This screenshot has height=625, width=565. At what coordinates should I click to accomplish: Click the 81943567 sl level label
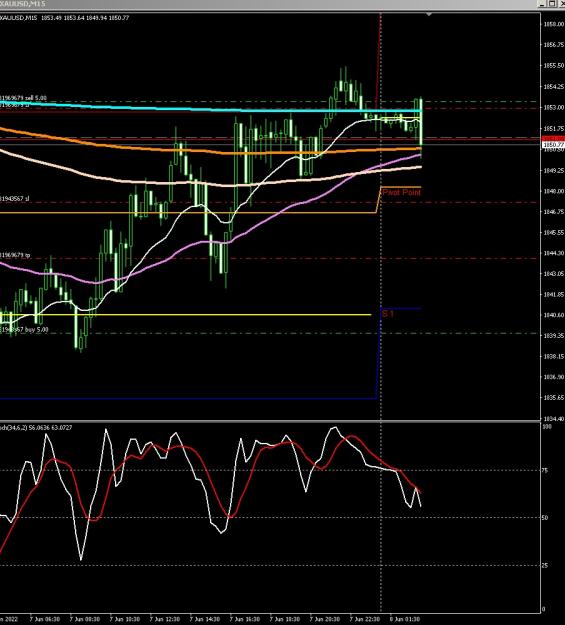click(x=14, y=199)
